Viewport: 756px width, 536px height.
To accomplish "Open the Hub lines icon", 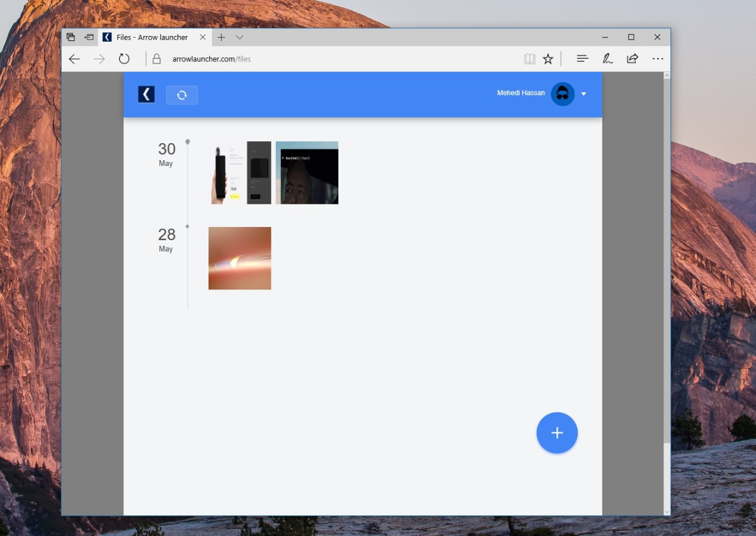I will click(583, 59).
